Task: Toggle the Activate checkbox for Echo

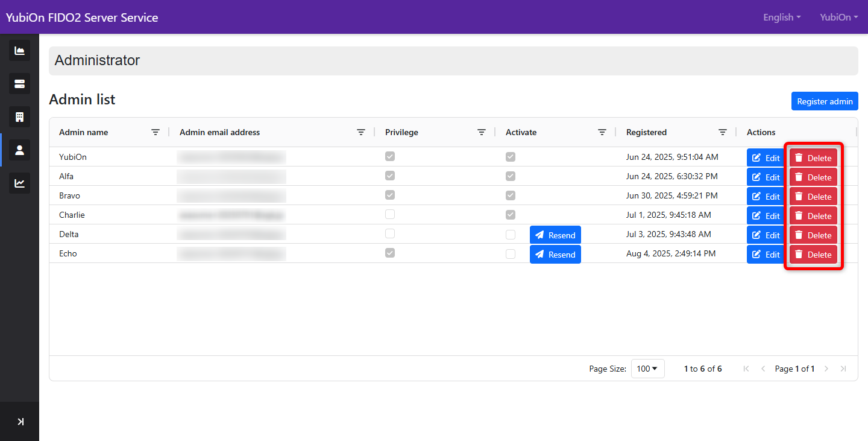Action: click(x=511, y=254)
